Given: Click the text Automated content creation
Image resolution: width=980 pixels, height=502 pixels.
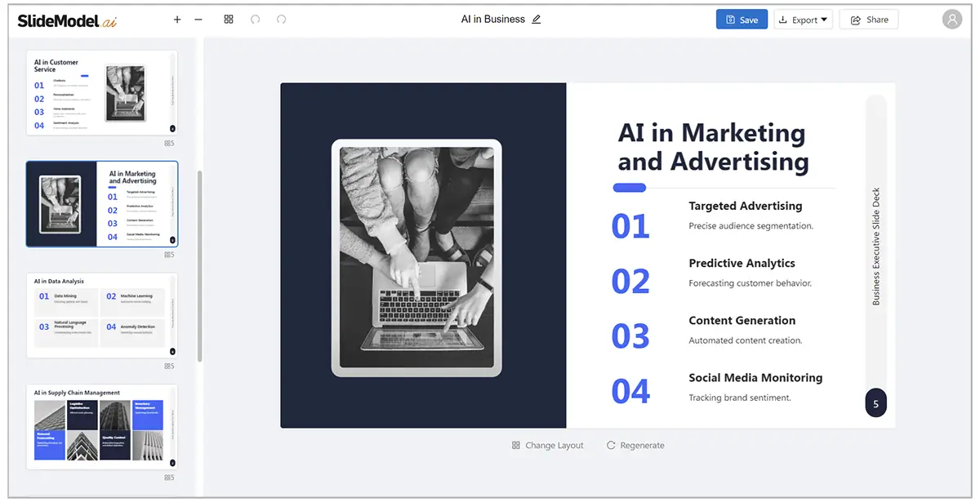Looking at the screenshot, I should click(x=746, y=340).
